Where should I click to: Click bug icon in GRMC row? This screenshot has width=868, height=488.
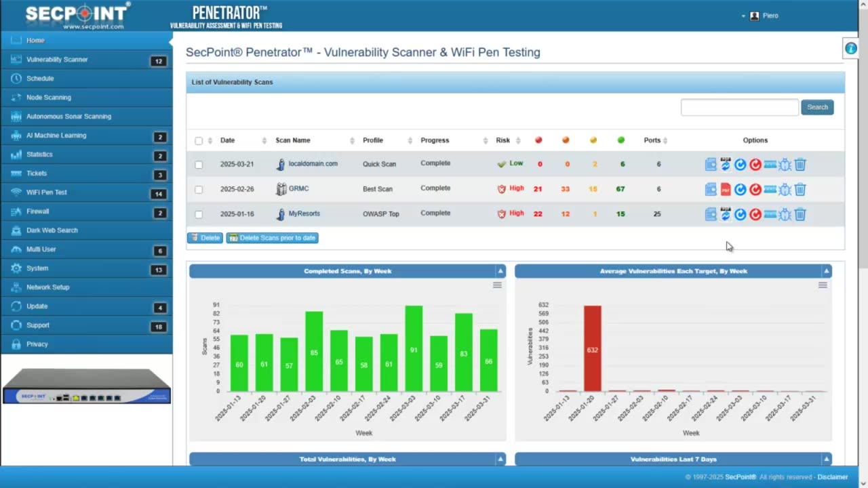click(785, 190)
